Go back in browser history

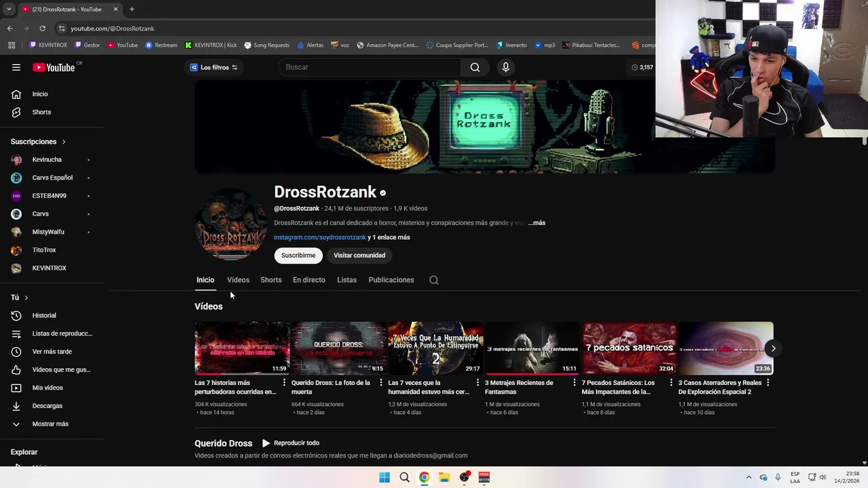tap(9, 28)
